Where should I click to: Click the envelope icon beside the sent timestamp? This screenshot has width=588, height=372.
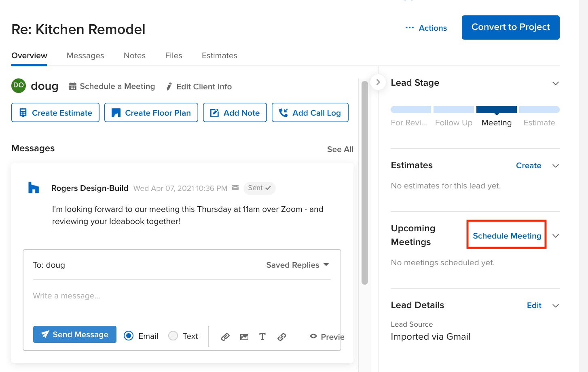tap(235, 188)
